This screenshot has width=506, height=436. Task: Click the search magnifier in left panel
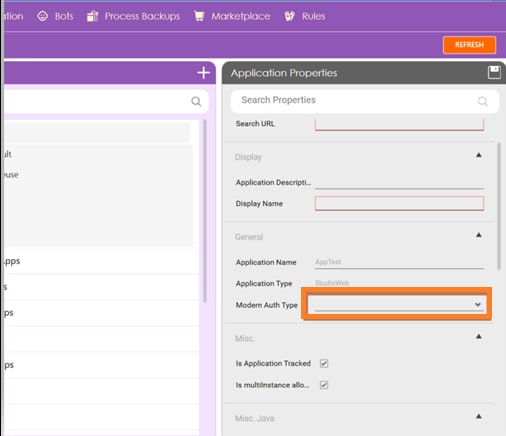click(196, 101)
